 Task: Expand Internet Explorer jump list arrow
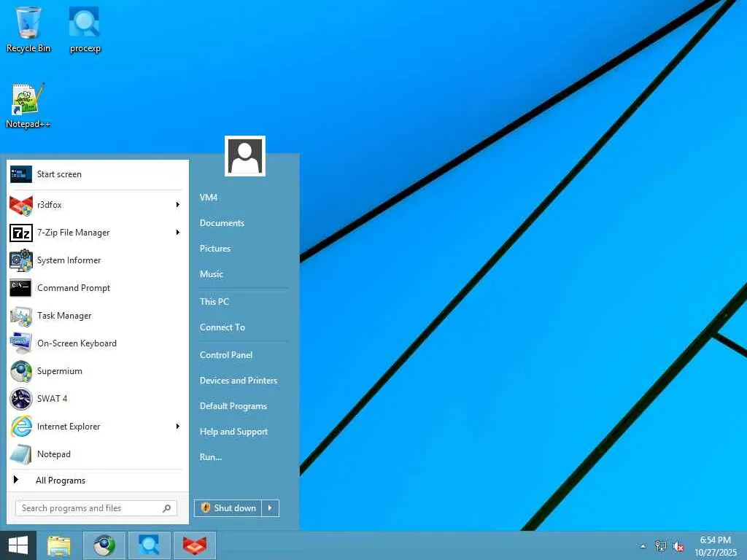tap(178, 426)
